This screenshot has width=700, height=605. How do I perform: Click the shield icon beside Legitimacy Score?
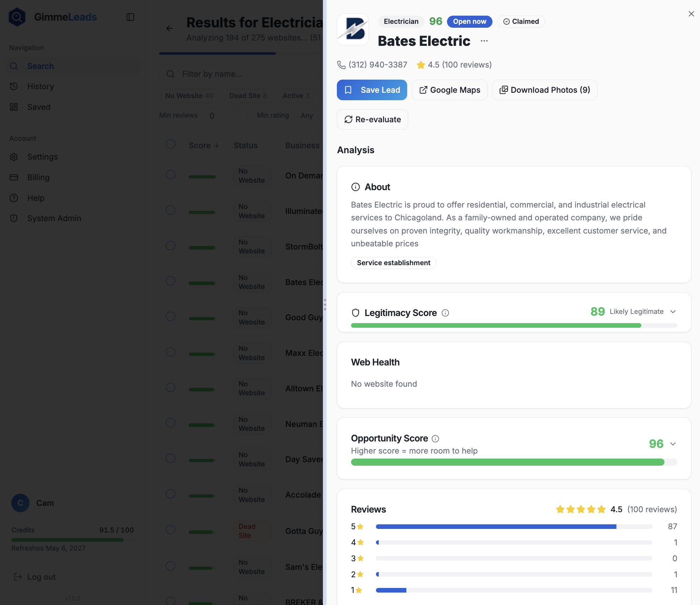356,313
